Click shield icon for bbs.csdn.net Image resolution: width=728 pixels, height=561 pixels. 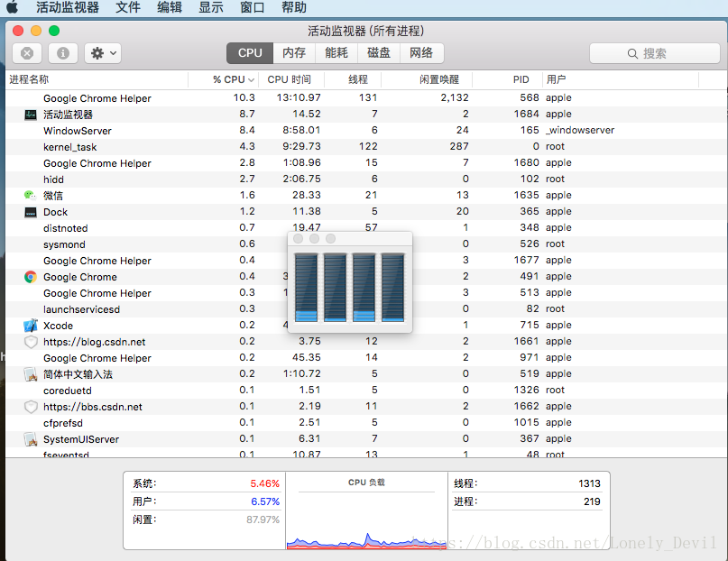tap(31, 407)
